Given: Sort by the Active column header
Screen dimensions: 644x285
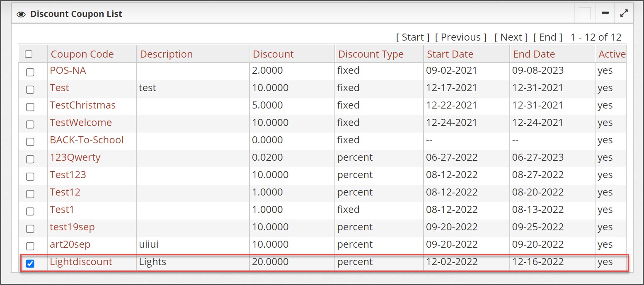Looking at the screenshot, I should (612, 54).
